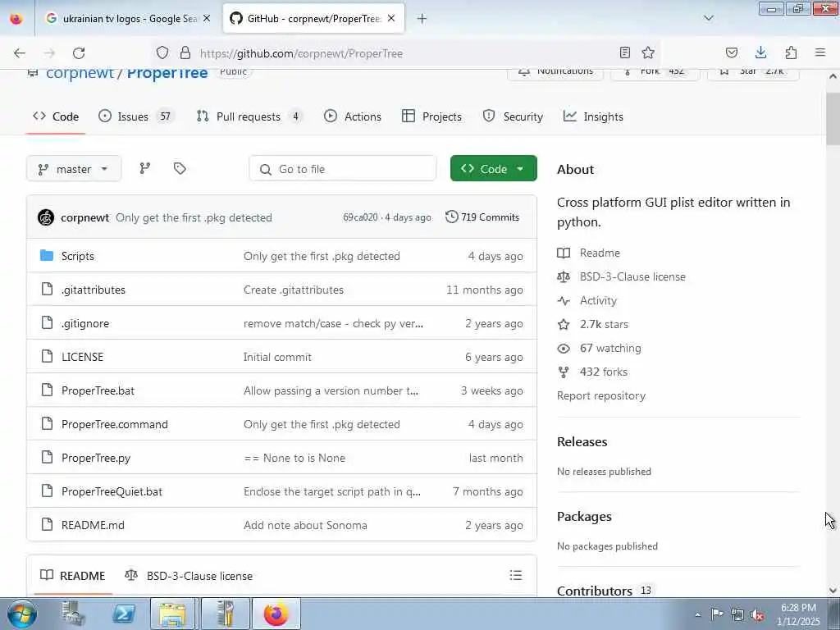The width and height of the screenshot is (840, 630).
Task: Open ProperTreeQuiet.bat file
Action: click(112, 492)
